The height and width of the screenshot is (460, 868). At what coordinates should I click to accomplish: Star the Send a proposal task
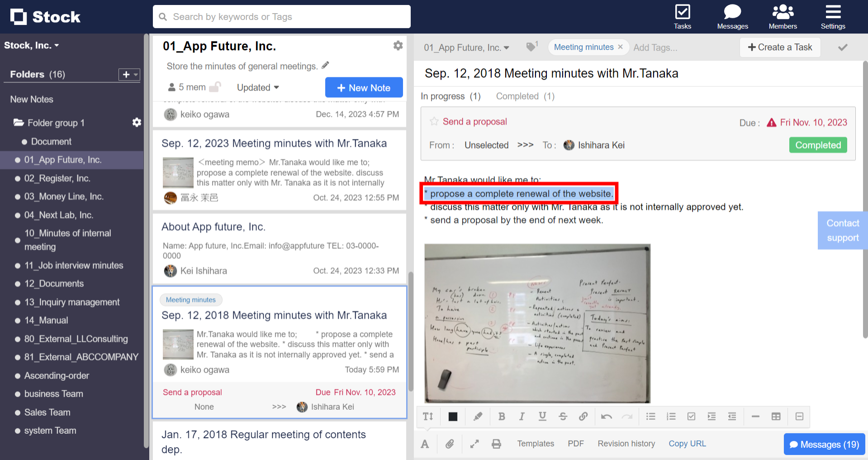tap(434, 121)
